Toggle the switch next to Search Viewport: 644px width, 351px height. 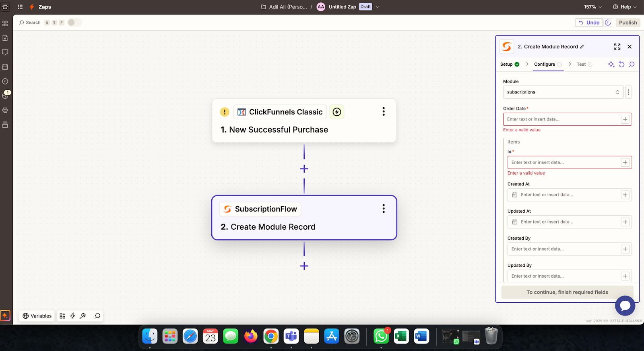74,23
